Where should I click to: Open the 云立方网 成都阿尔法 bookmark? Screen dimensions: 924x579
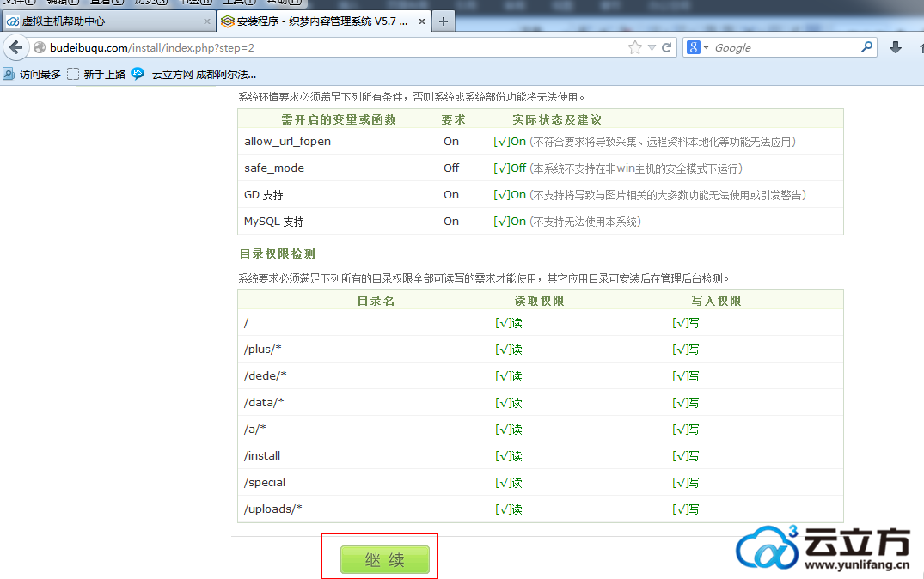coord(194,74)
